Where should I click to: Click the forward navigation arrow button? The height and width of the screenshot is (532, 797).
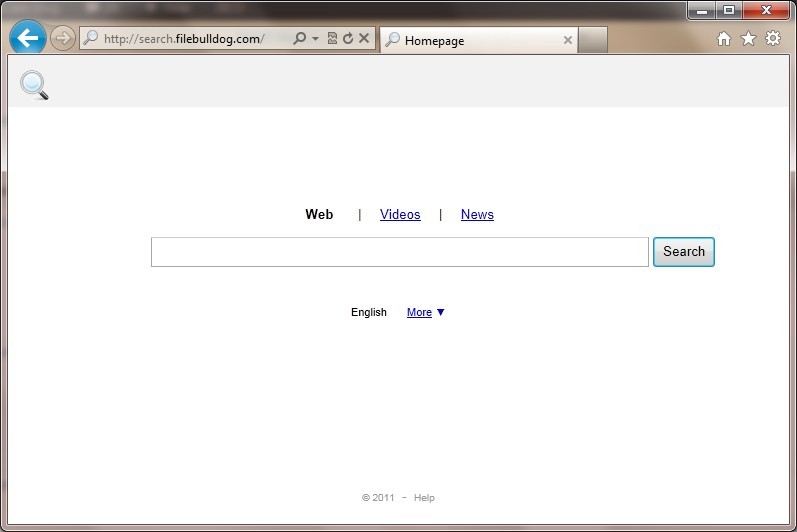[63, 38]
